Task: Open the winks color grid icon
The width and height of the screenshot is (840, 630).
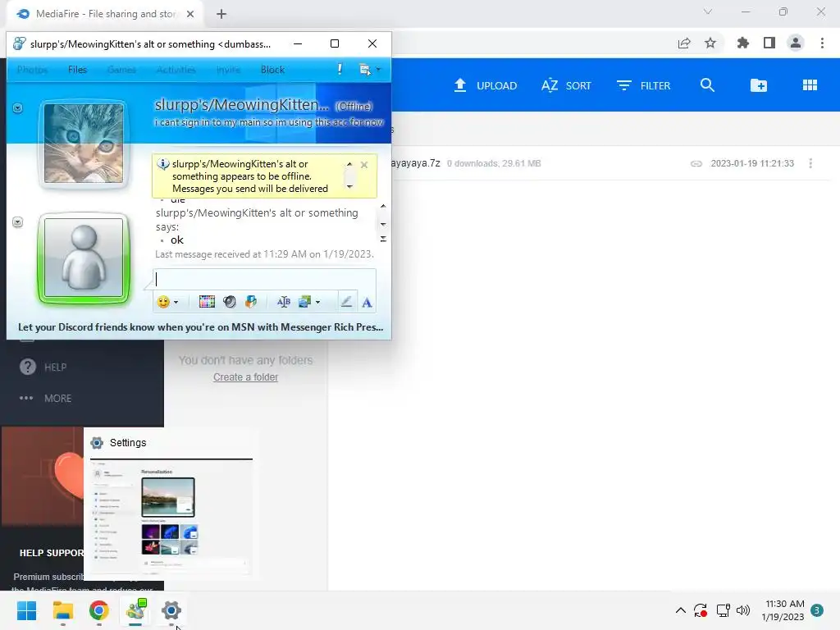Action: click(207, 302)
